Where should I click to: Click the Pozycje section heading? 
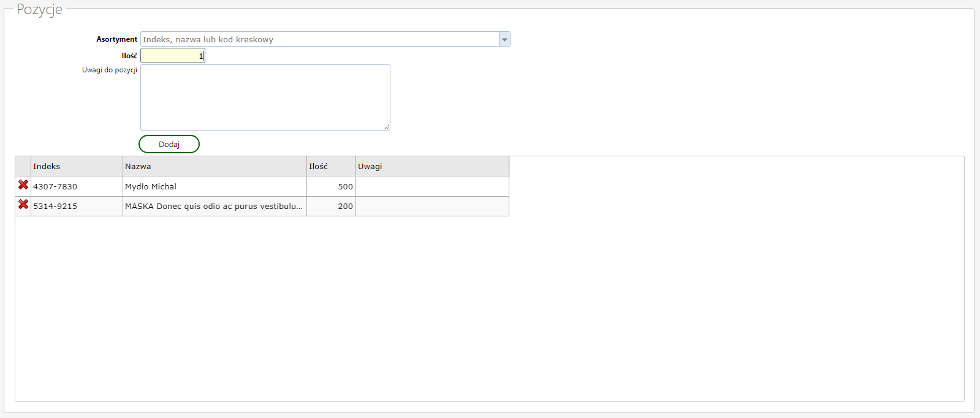pos(39,9)
